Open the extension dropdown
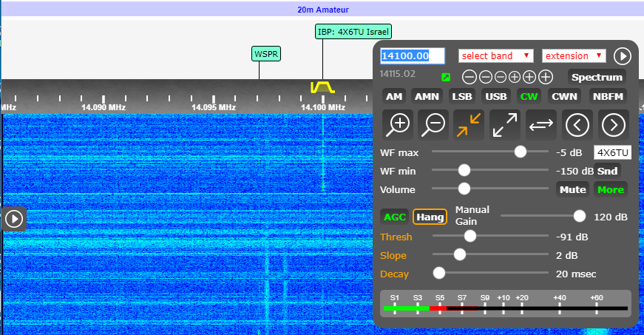The width and height of the screenshot is (644, 335). click(x=574, y=56)
